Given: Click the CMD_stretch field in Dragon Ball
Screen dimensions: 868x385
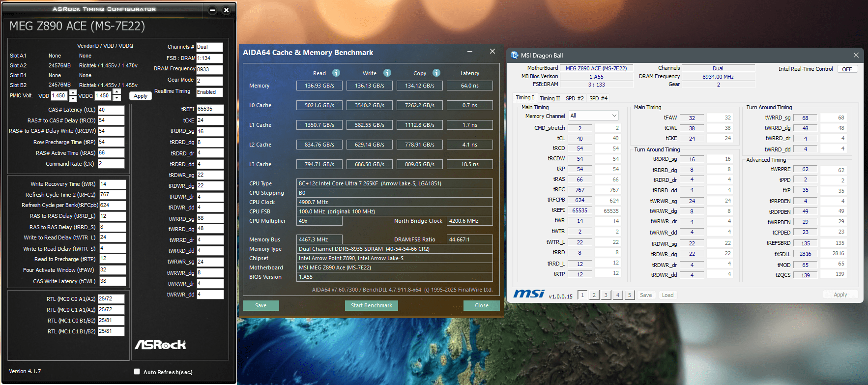Looking at the screenshot, I should click(580, 128).
